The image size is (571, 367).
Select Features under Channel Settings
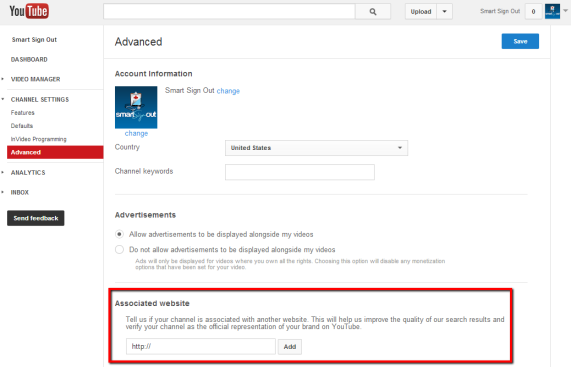click(x=23, y=113)
